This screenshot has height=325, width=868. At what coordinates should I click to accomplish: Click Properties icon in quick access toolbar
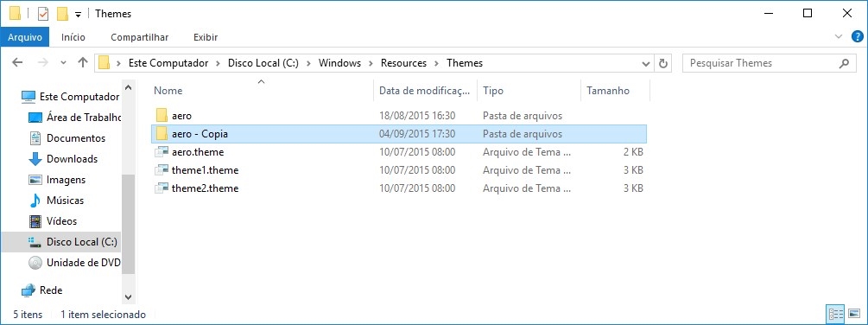(x=43, y=13)
